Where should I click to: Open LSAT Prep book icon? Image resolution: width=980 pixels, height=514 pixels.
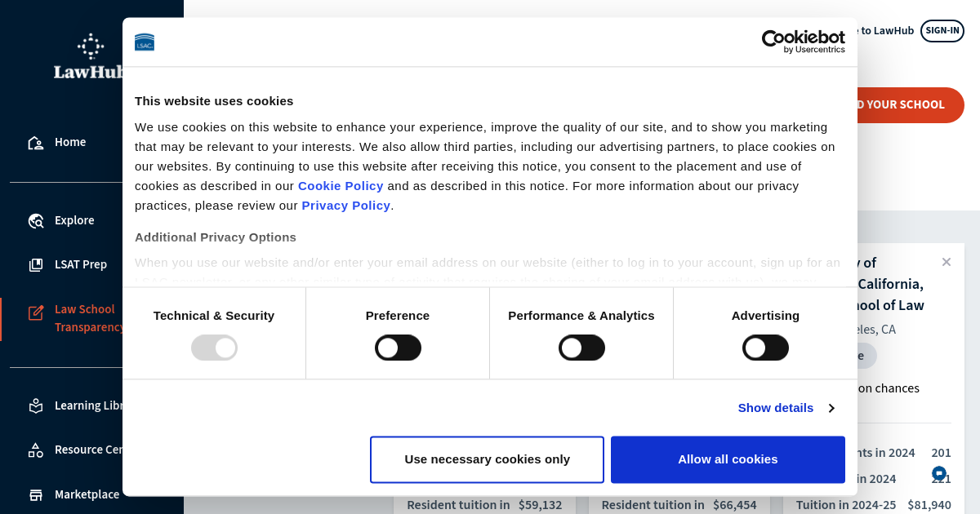36,265
